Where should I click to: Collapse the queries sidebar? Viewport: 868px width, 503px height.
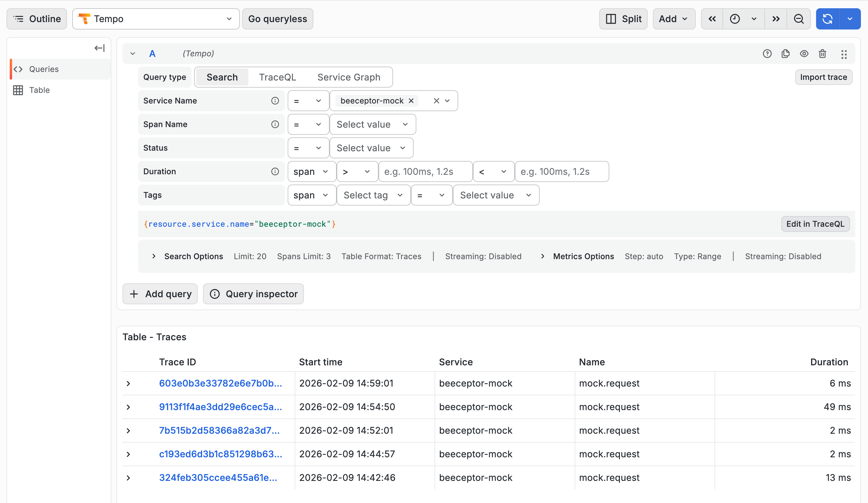pyautogui.click(x=99, y=48)
